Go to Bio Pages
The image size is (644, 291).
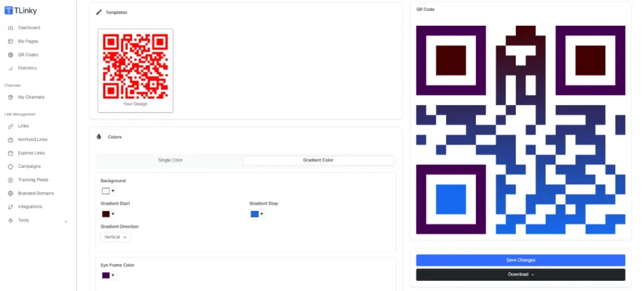pyautogui.click(x=28, y=41)
